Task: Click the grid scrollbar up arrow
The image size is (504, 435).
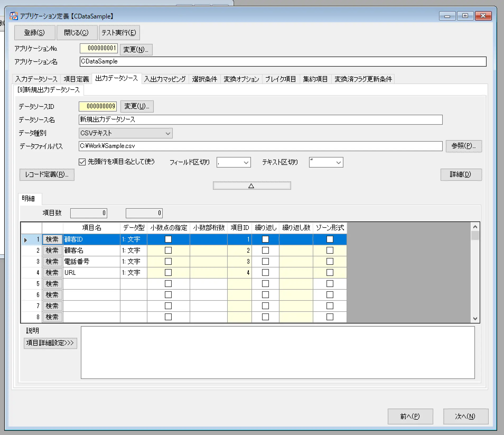Action: pyautogui.click(x=475, y=227)
